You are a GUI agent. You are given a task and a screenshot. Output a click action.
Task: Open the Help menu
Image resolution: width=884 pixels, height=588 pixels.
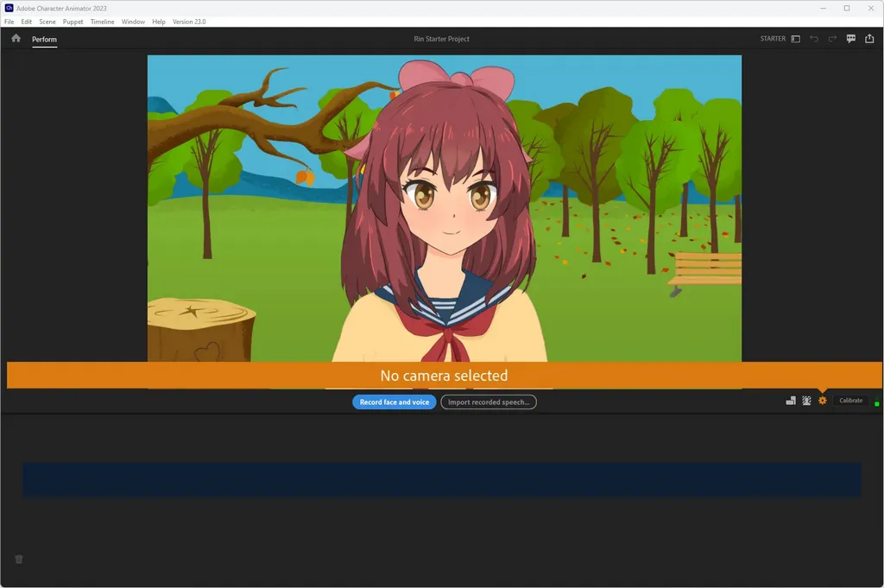click(159, 22)
